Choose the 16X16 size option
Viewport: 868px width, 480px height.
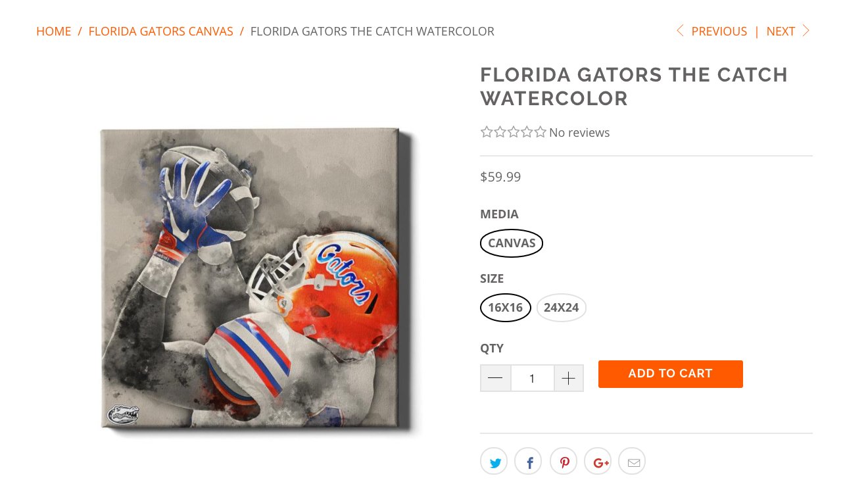coord(505,308)
